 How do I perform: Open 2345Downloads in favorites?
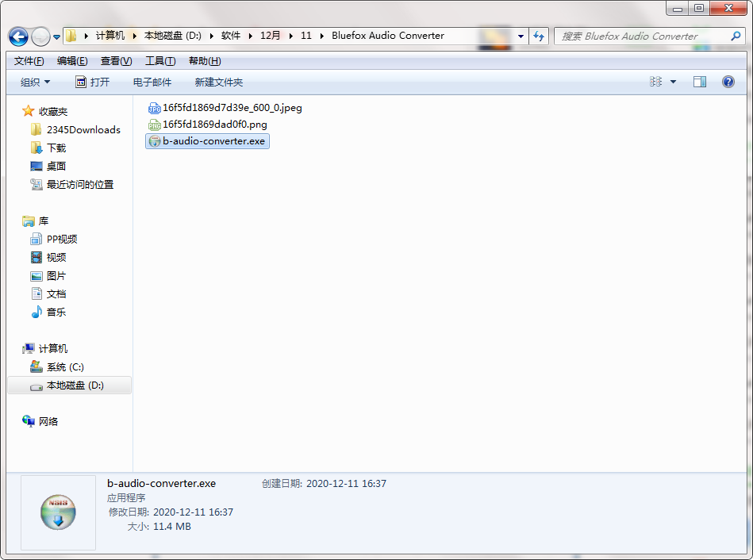pos(83,129)
